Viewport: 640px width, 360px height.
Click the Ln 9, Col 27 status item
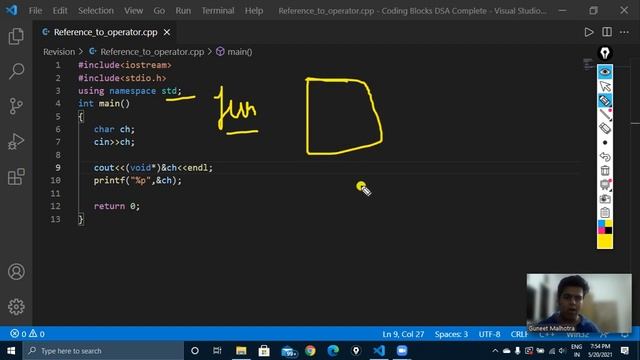click(403, 334)
